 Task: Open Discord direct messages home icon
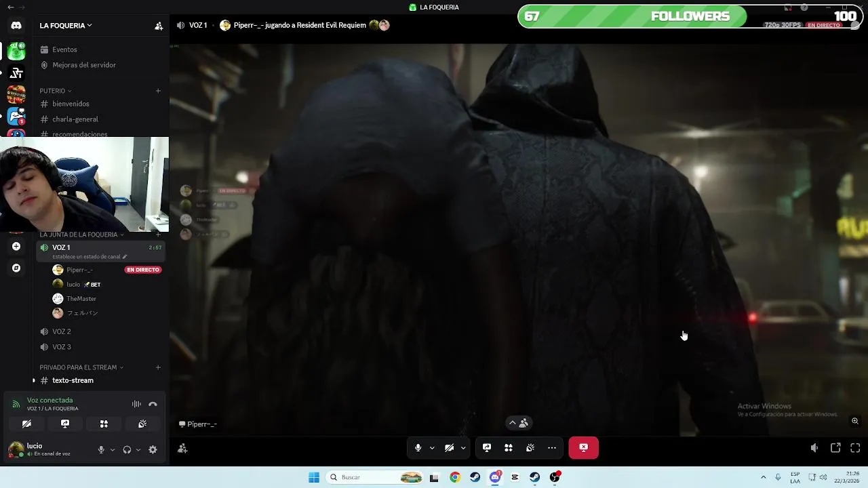[x=16, y=26]
